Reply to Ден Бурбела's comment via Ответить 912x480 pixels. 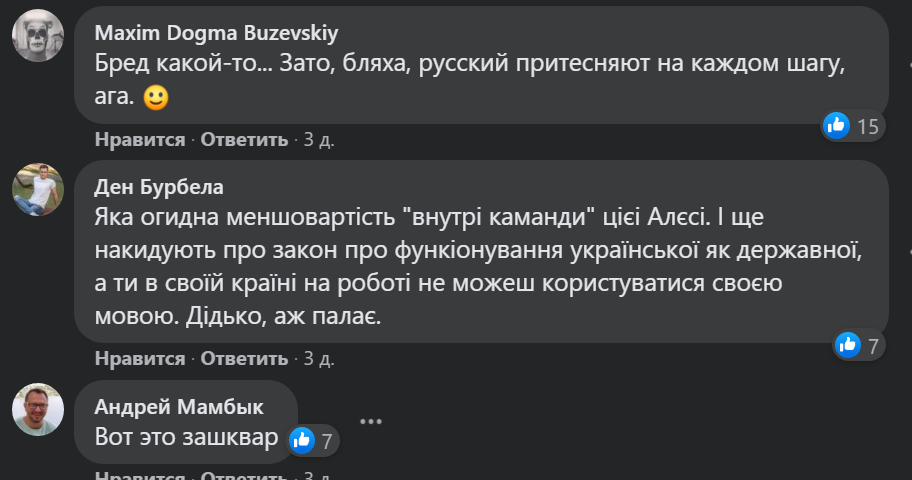[x=244, y=359]
